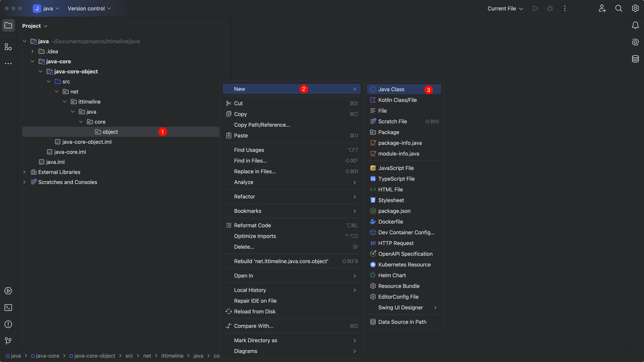Select java-core-object.iml file in tree
Image resolution: width=644 pixels, height=362 pixels.
click(87, 142)
